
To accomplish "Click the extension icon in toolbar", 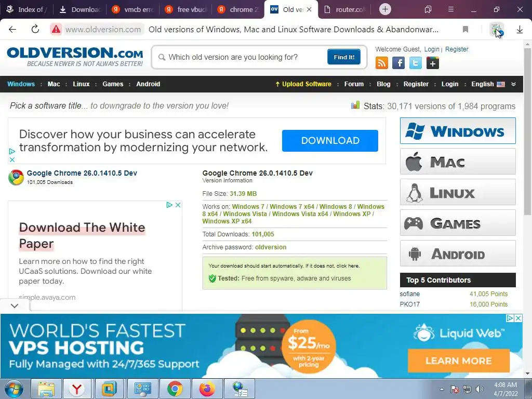I will (x=496, y=30).
